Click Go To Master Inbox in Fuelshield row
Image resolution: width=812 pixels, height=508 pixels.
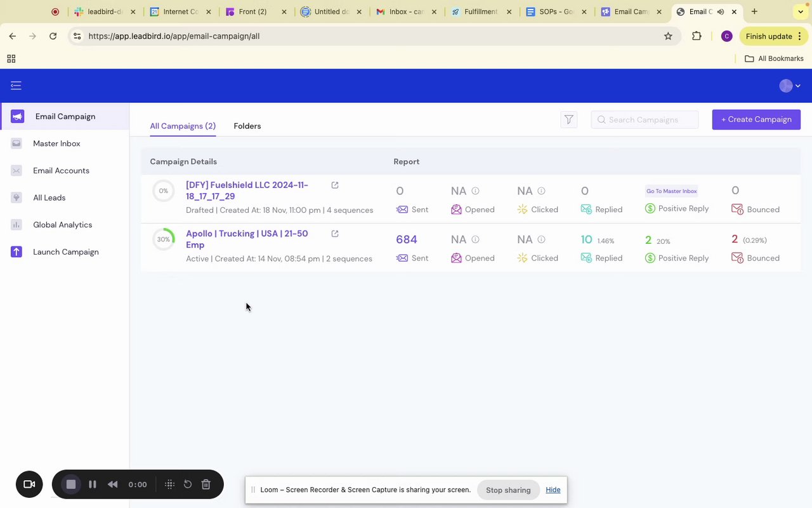pos(671,191)
